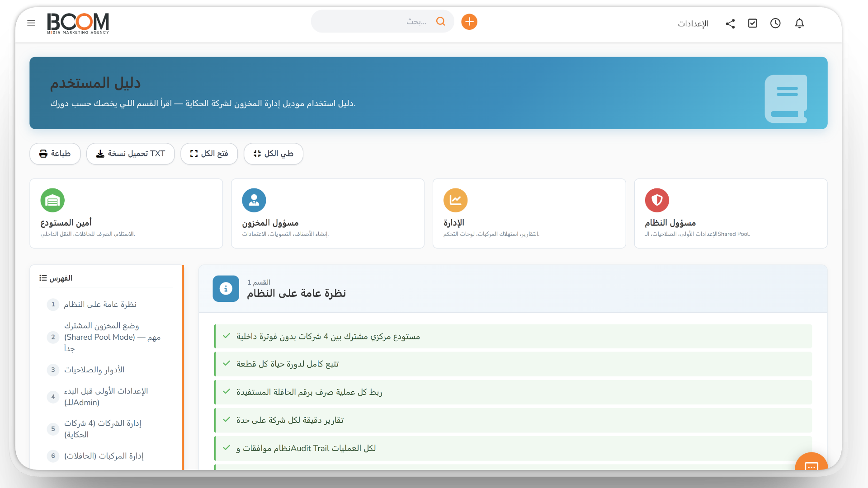Click the list icon beside الفهرس

[x=43, y=278]
